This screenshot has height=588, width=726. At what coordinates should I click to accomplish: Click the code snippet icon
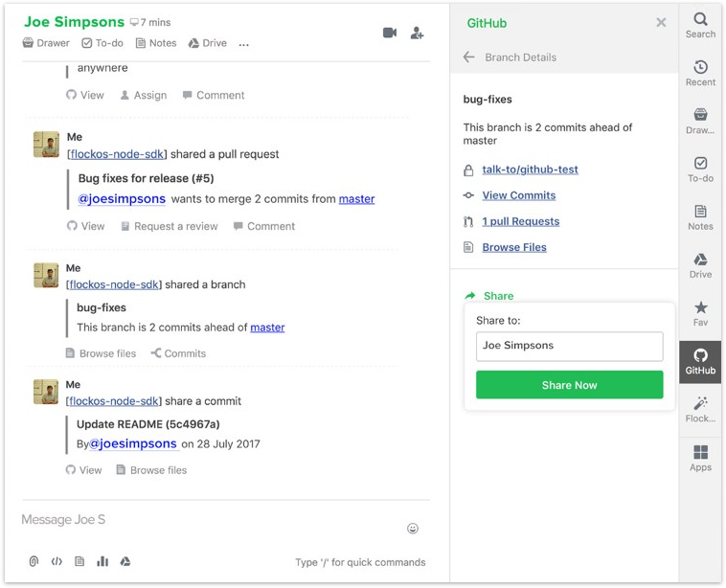pyautogui.click(x=57, y=561)
